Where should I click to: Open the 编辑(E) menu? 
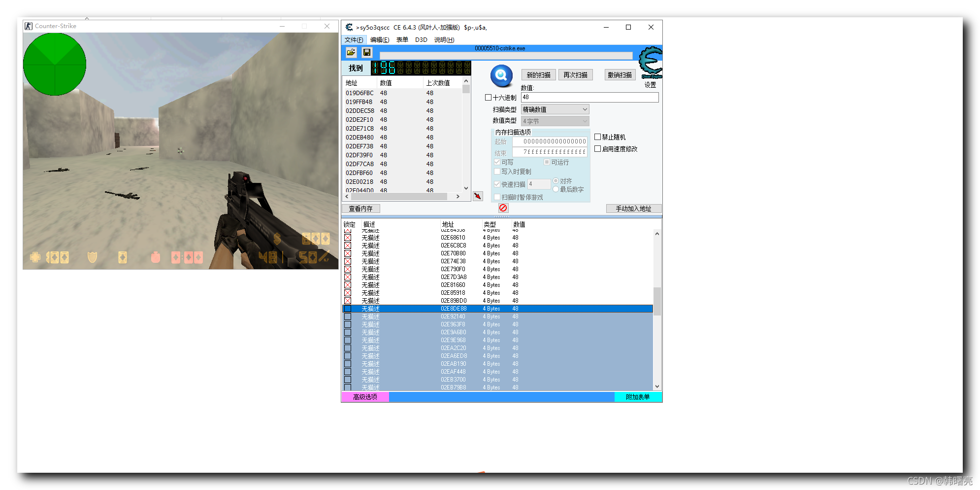click(380, 40)
